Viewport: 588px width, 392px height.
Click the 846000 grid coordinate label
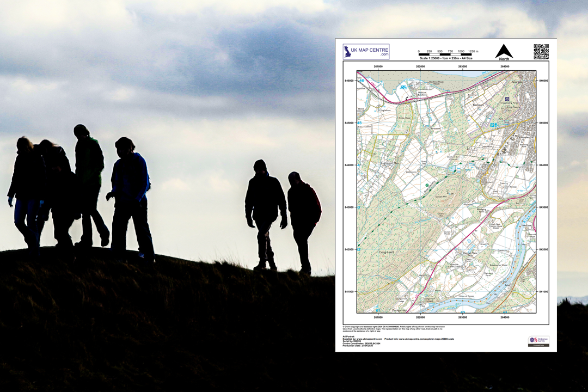tap(348, 81)
